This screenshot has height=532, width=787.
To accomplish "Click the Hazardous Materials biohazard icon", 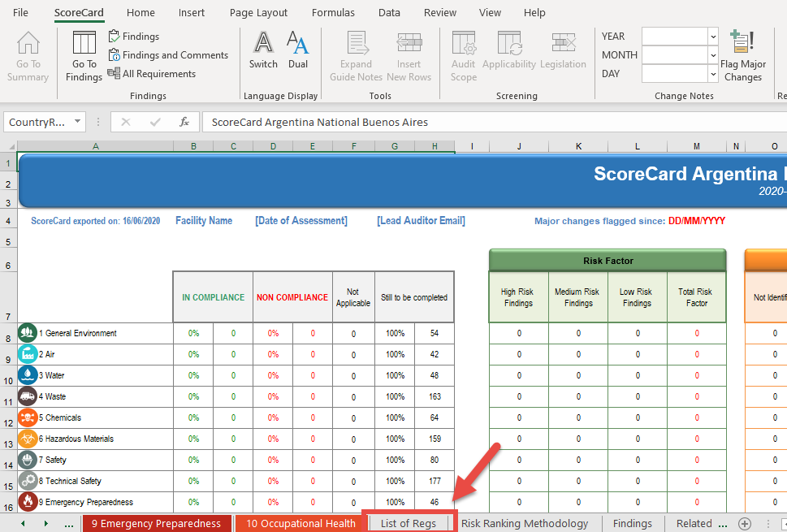I will (28, 438).
